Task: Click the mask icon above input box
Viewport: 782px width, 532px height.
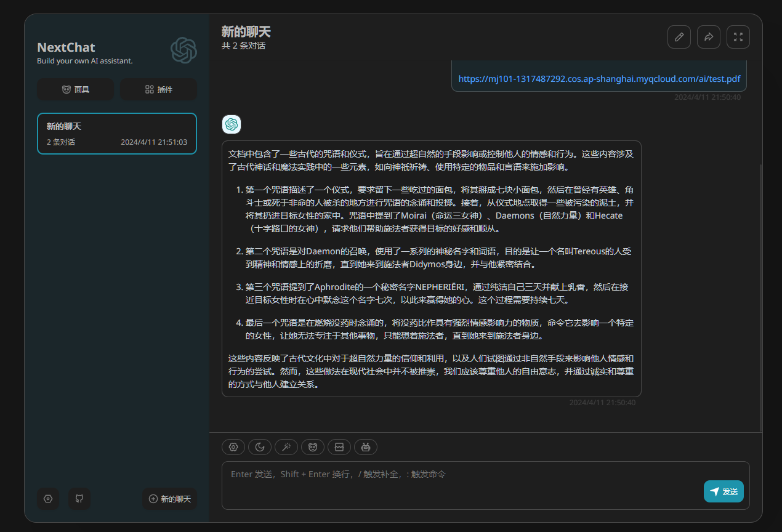Action: coord(313,447)
